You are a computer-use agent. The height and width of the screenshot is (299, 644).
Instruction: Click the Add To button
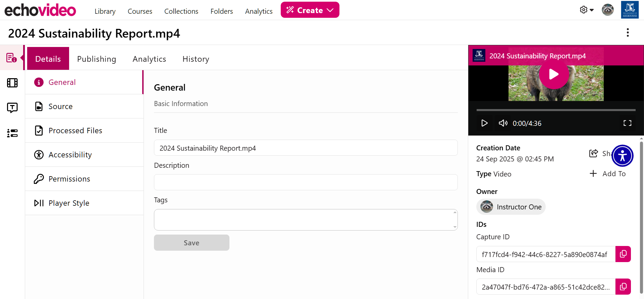click(608, 174)
